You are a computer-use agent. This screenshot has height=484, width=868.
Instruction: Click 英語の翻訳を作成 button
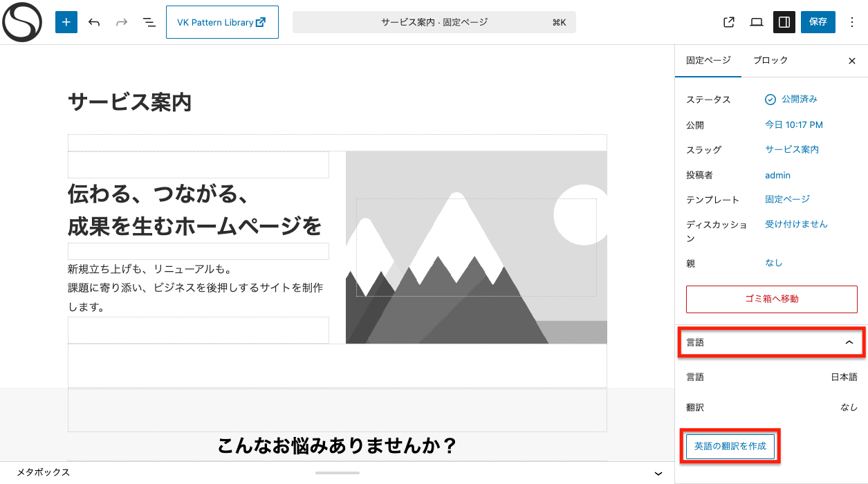click(730, 447)
